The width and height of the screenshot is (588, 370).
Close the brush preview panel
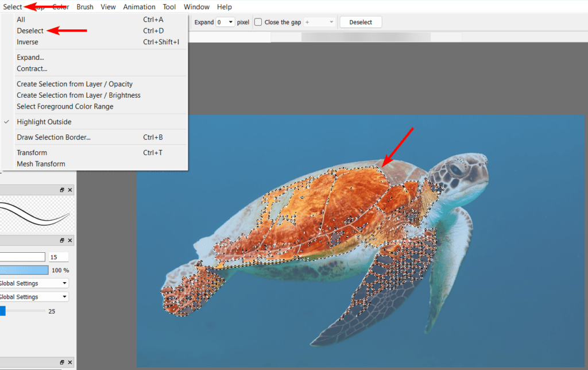coord(70,190)
